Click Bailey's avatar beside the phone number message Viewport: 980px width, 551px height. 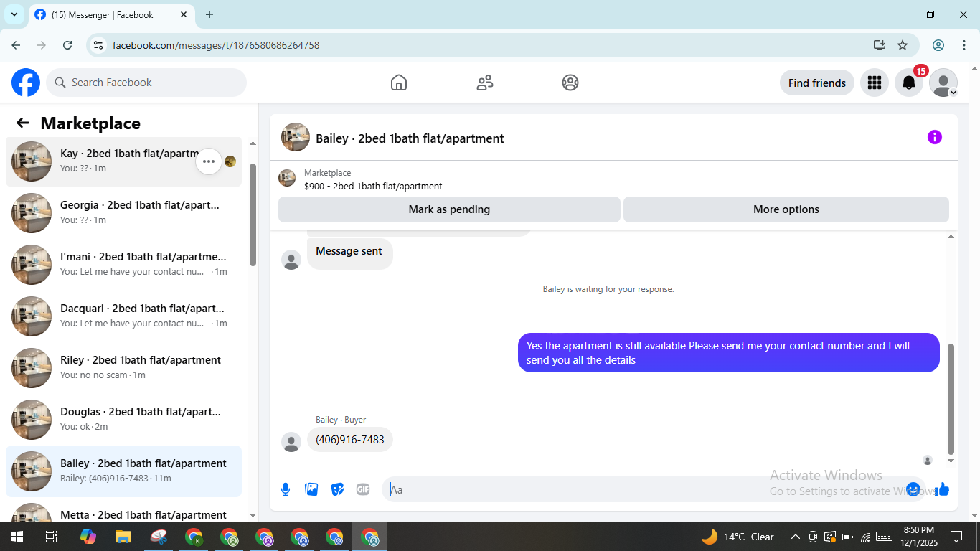click(291, 442)
